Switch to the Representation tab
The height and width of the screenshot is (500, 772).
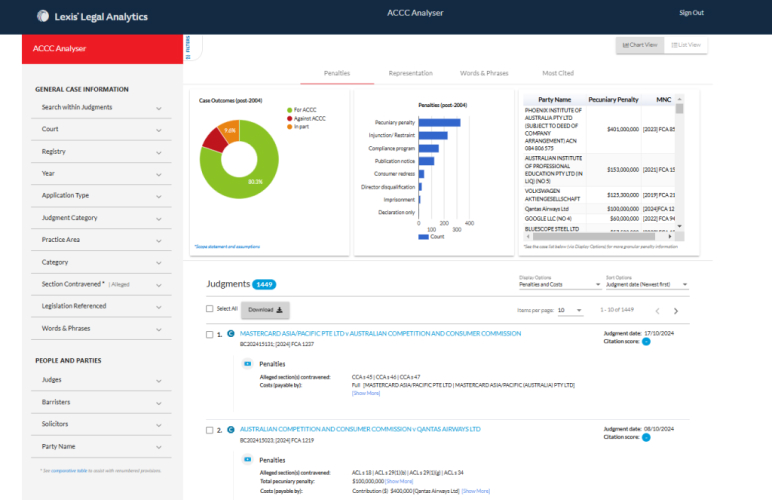pos(410,73)
